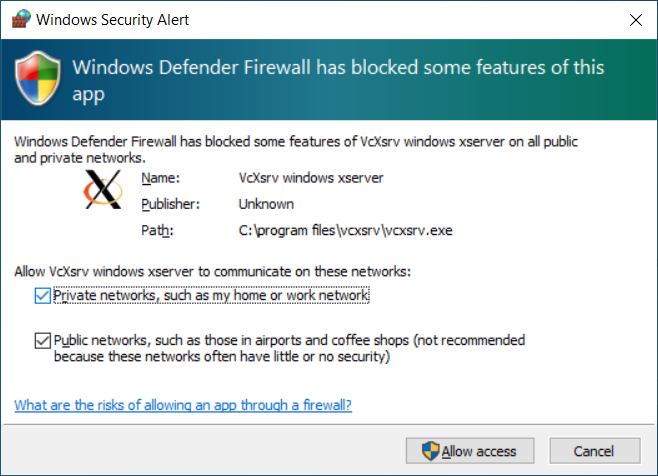This screenshot has height=476, width=658.
Task: Uncheck the Private networks checkbox
Action: click(41, 295)
